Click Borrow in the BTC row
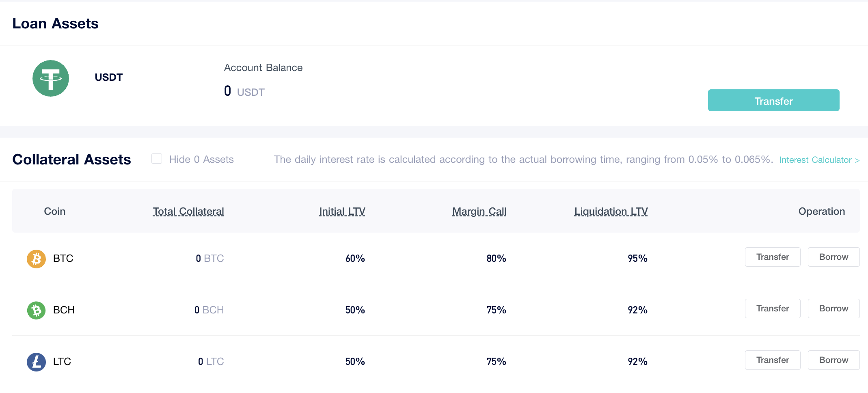868x393 pixels. tap(833, 257)
